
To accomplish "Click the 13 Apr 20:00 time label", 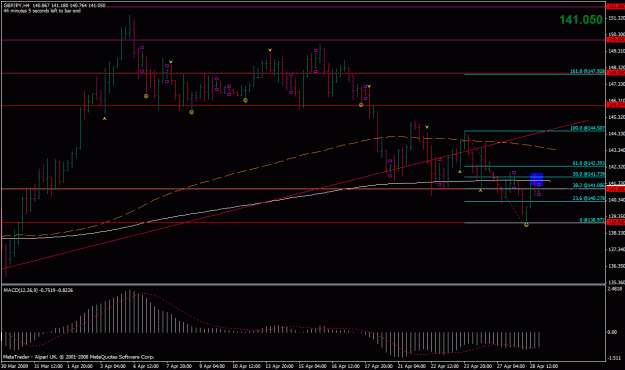I will (280, 366).
